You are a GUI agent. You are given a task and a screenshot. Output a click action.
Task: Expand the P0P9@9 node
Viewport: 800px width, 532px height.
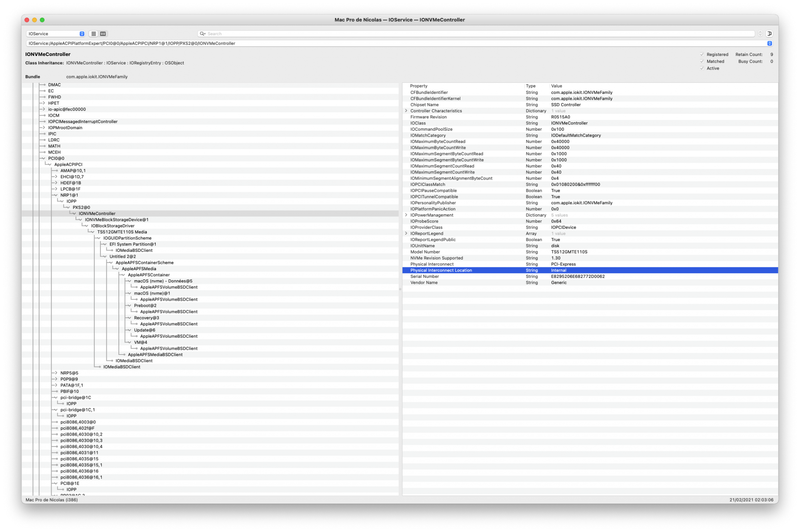(56, 379)
